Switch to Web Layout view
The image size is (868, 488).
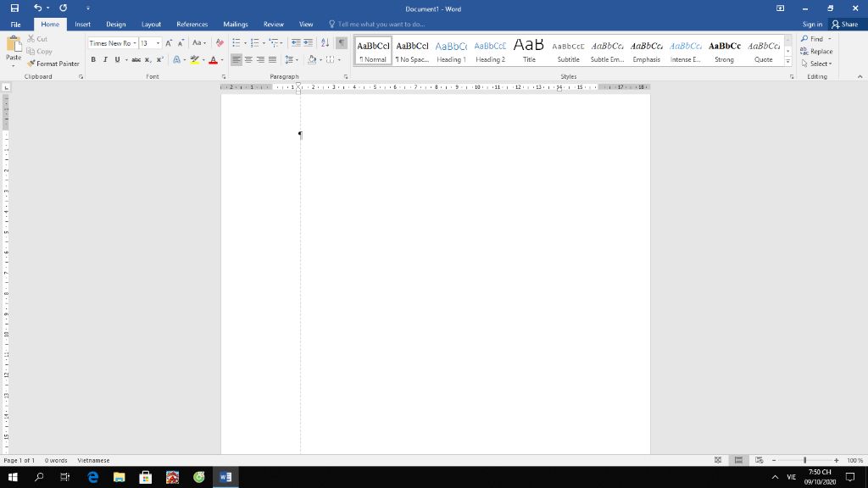[759, 460]
